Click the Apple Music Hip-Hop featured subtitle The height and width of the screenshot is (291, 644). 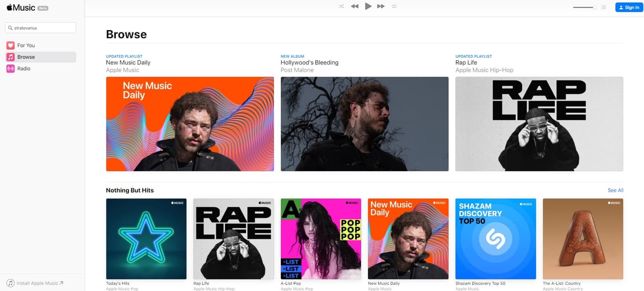point(484,70)
